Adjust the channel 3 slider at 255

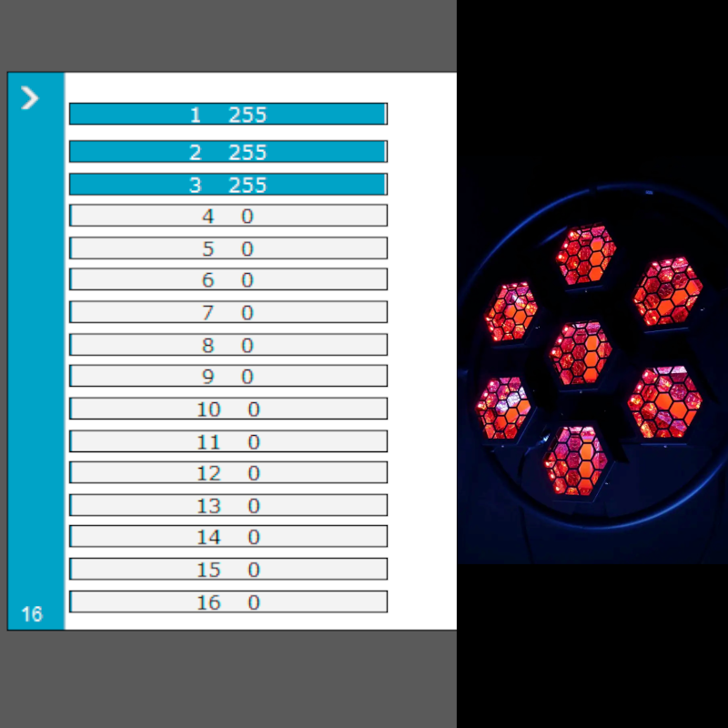pyautogui.click(x=228, y=185)
